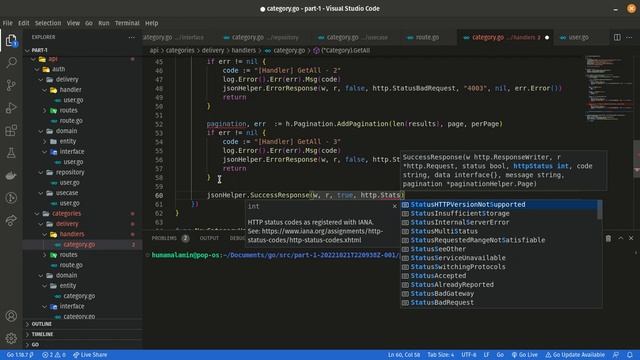This screenshot has height=360, width=640.
Task: Open the Help menu
Action: [x=151, y=23]
